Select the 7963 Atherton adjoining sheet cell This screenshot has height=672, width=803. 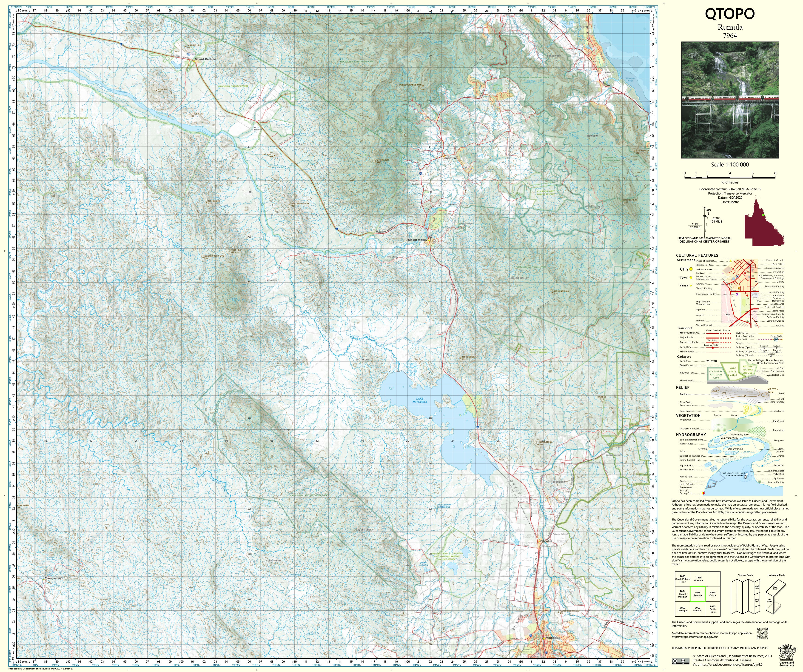pyautogui.click(x=698, y=609)
